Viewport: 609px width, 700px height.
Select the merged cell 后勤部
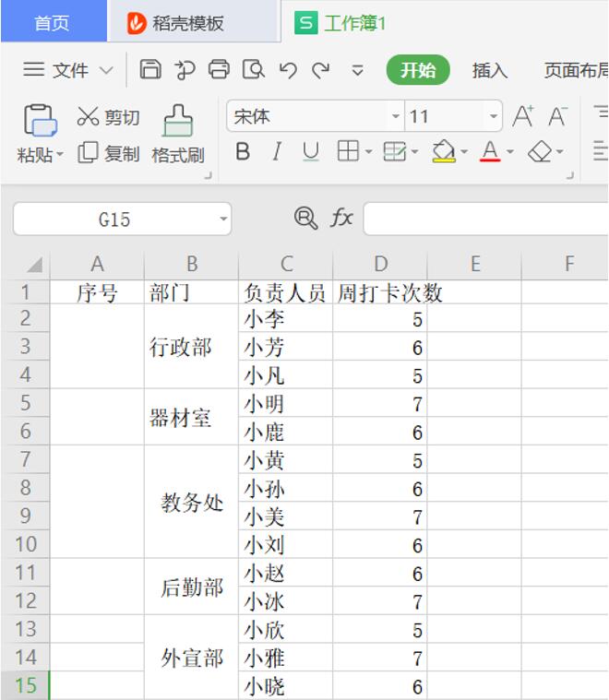coord(191,587)
